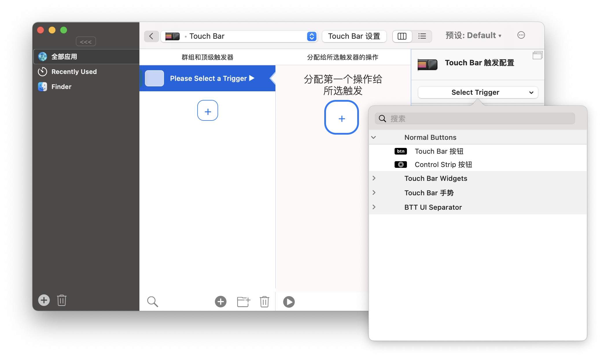Screen dimensions: 608x364
Task: Open the 预设: Default preset dropdown
Action: [474, 35]
